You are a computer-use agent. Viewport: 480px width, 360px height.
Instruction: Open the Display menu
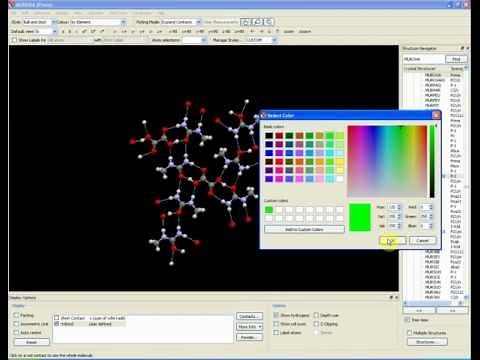point(62,13)
